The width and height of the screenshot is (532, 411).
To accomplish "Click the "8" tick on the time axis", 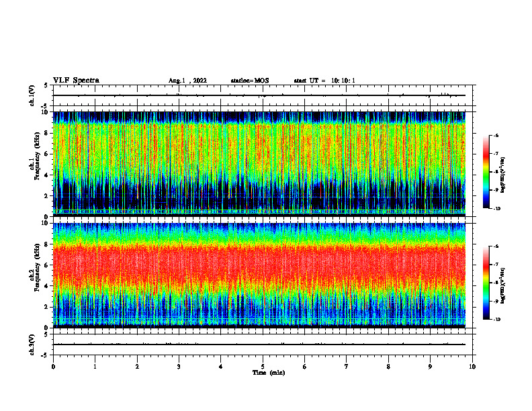I will point(388,367).
